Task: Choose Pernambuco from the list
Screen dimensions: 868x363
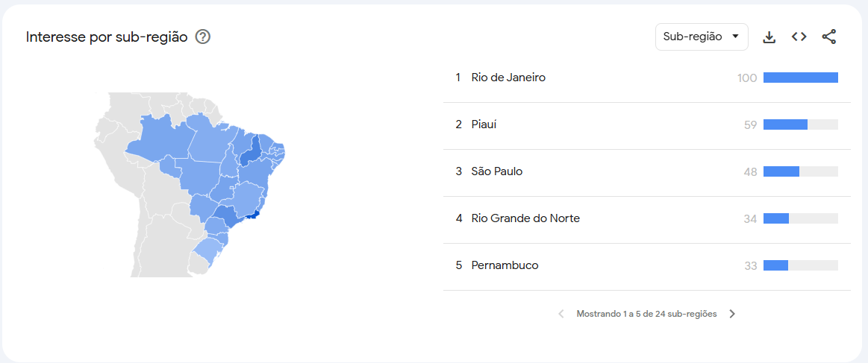Action: (x=505, y=265)
